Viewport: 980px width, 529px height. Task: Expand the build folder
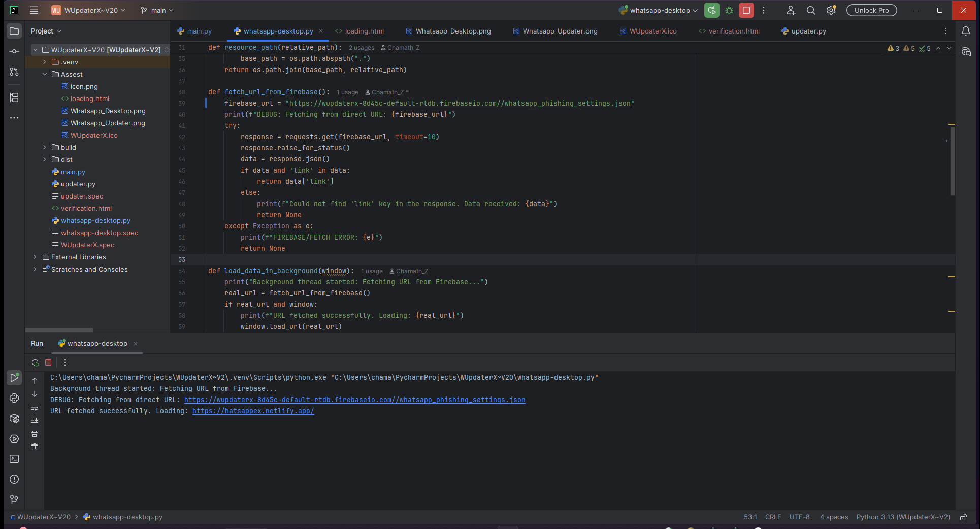(45, 147)
